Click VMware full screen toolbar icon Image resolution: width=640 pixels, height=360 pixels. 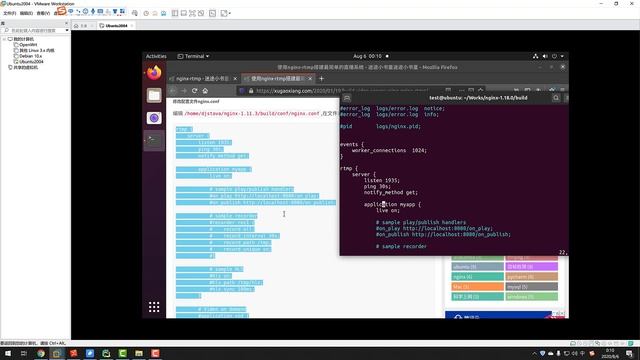pos(192,13)
